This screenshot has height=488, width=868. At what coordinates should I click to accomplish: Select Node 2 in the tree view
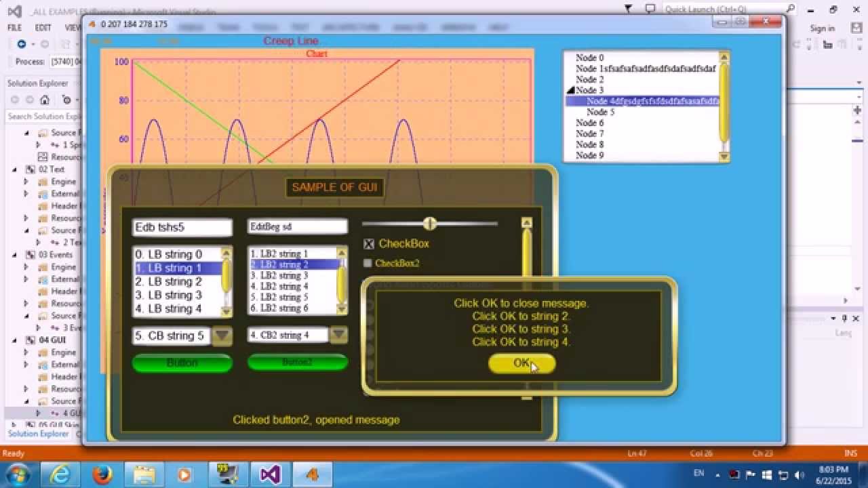click(x=589, y=79)
